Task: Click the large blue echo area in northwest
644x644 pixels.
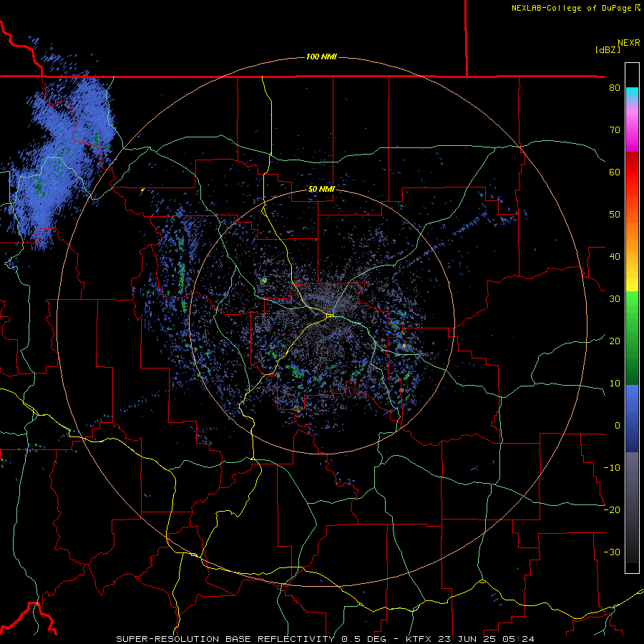Action: pyautogui.click(x=62, y=160)
